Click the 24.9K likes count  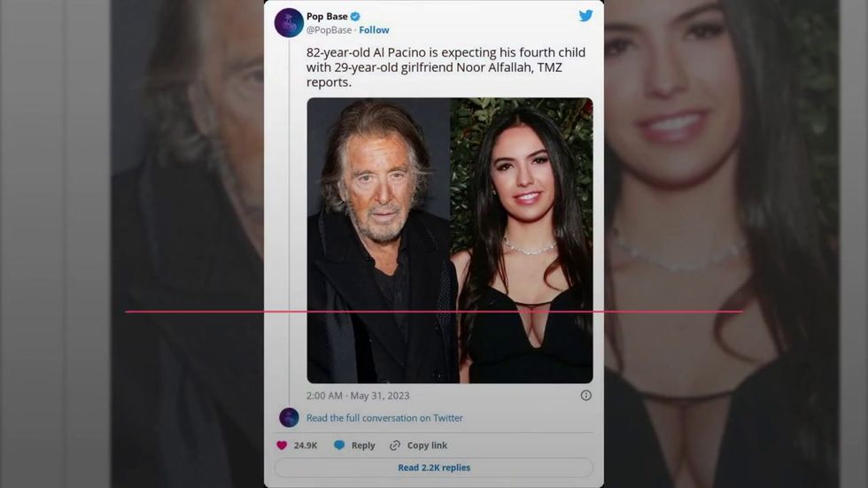(x=306, y=445)
